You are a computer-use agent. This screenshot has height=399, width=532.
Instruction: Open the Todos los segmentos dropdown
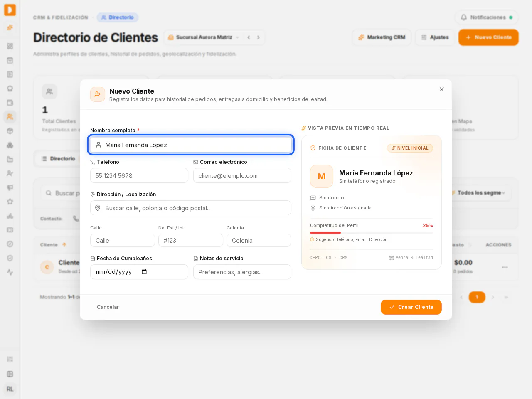point(480,193)
